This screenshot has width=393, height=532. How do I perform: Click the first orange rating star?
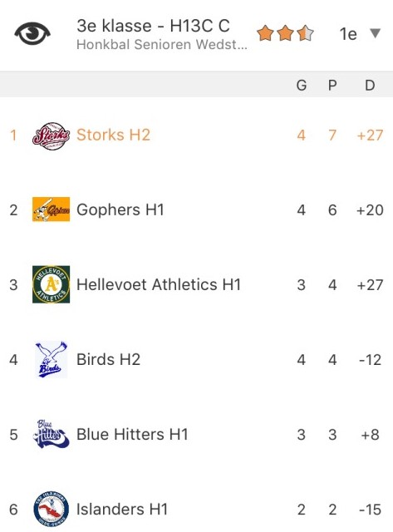point(265,33)
